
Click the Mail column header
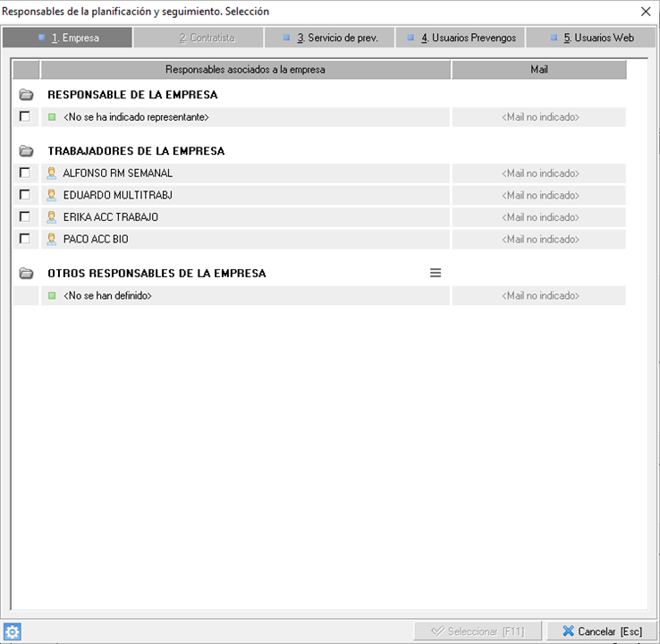(x=538, y=70)
